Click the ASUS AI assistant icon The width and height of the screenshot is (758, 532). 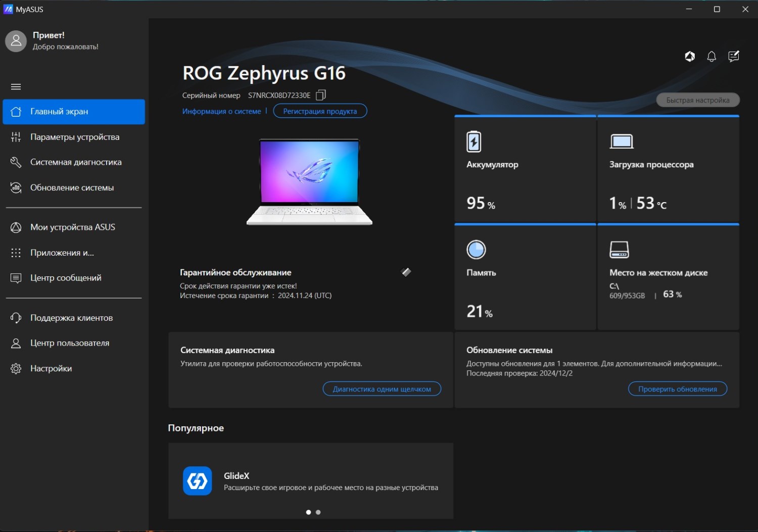(690, 57)
